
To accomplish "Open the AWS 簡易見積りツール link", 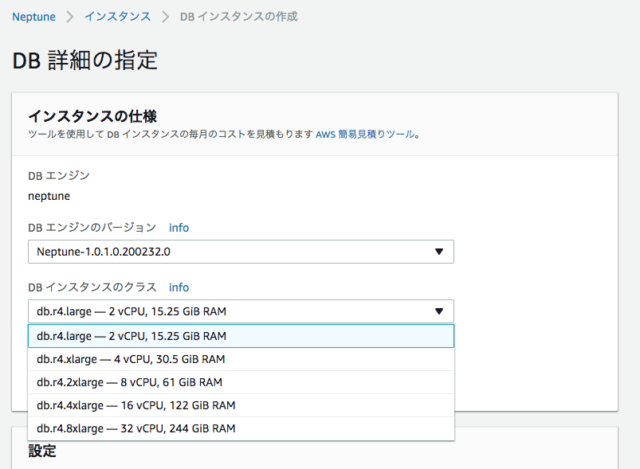I will (x=365, y=134).
